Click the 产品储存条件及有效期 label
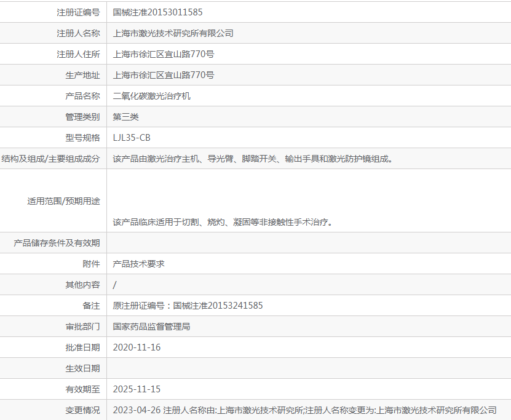The image size is (511, 420). click(x=57, y=243)
